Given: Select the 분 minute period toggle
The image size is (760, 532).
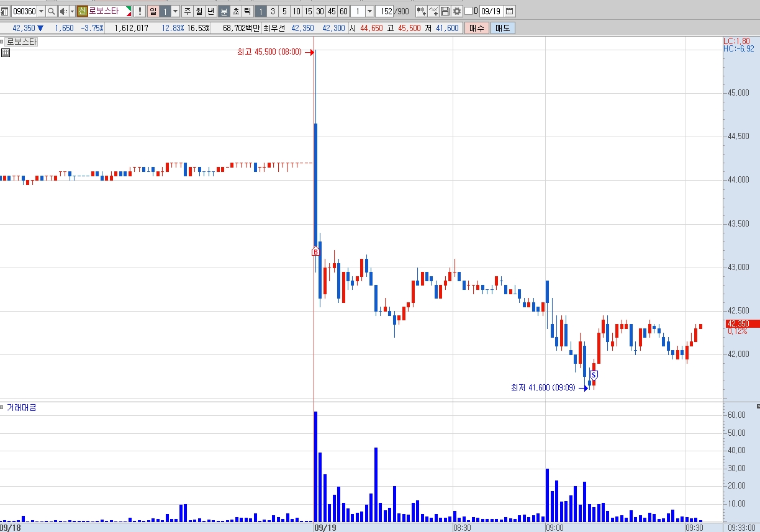Looking at the screenshot, I should (x=224, y=11).
